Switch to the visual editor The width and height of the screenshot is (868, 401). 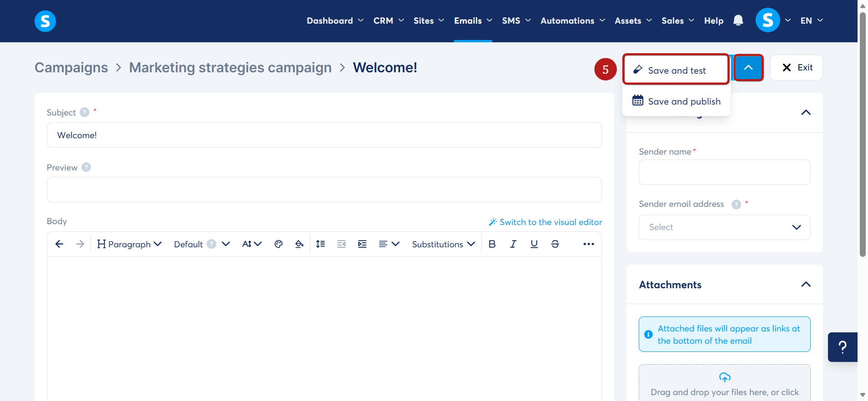coord(545,222)
